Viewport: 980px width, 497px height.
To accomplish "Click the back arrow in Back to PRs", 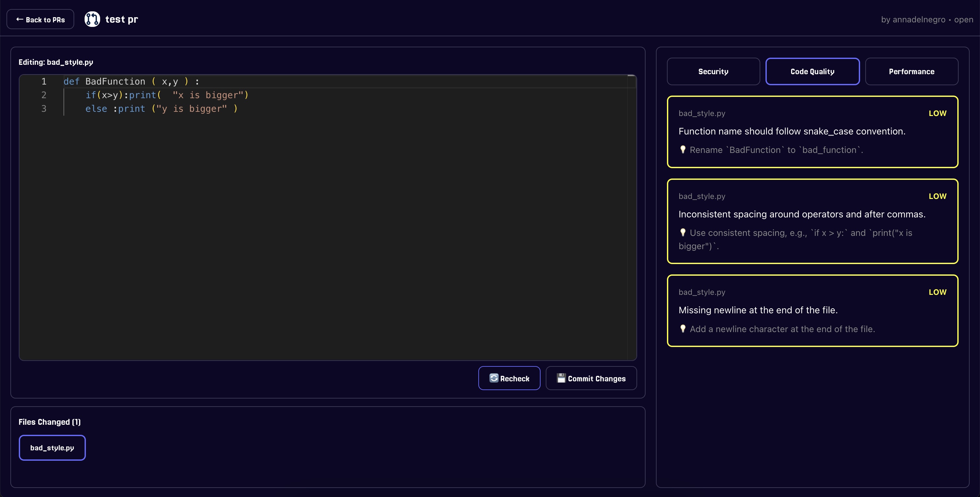I will 20,19.
